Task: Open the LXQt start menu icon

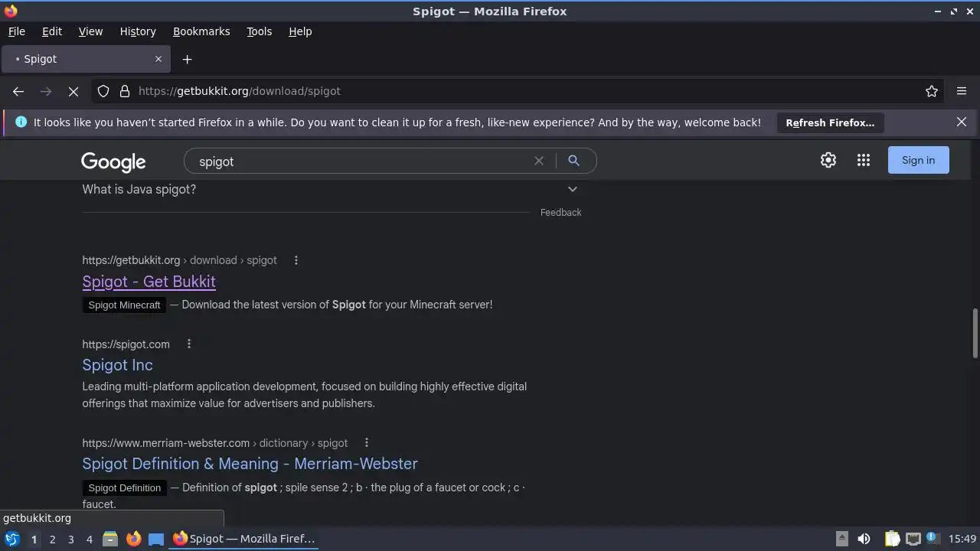Action: click(x=11, y=539)
